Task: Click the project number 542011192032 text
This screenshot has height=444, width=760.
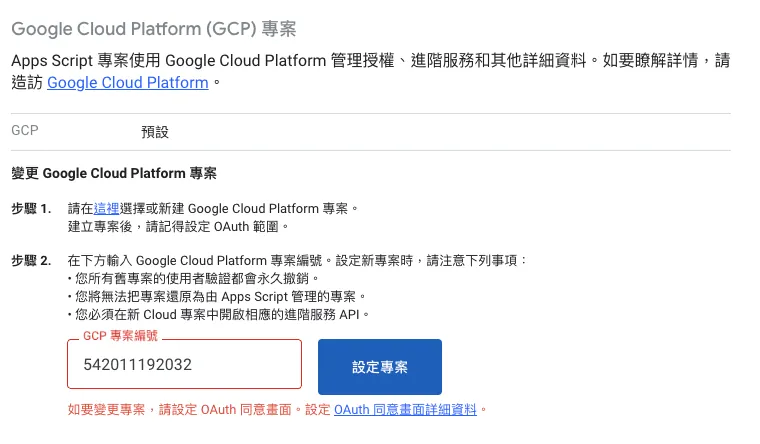Action: 139,365
